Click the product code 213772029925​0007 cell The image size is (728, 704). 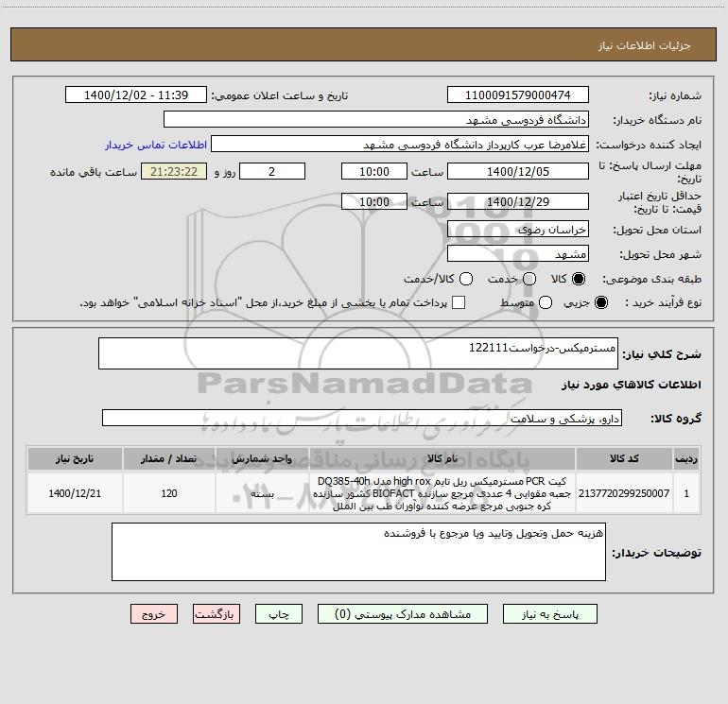click(624, 493)
